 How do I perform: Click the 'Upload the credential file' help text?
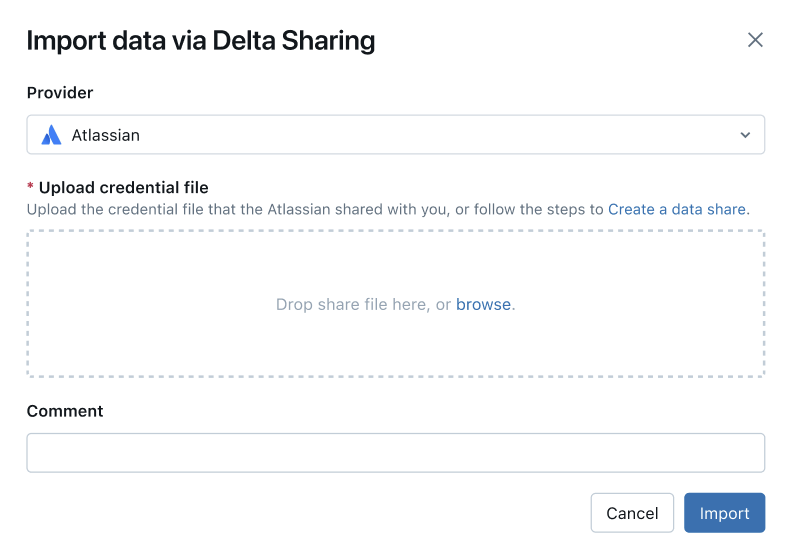click(x=300, y=209)
